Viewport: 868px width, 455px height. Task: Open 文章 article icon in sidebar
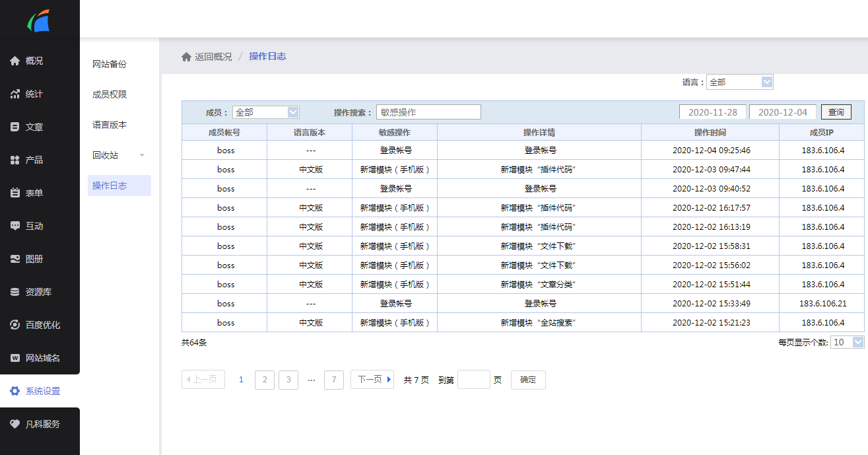point(15,127)
